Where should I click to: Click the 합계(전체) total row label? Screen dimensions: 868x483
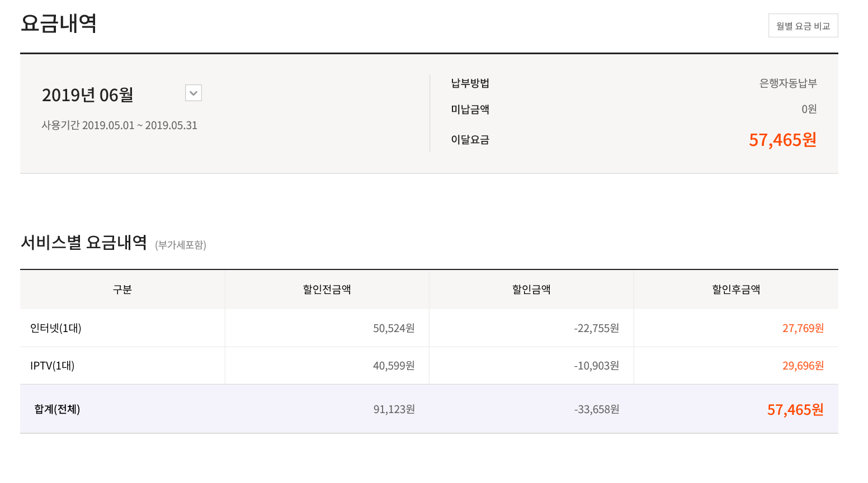[57, 409]
